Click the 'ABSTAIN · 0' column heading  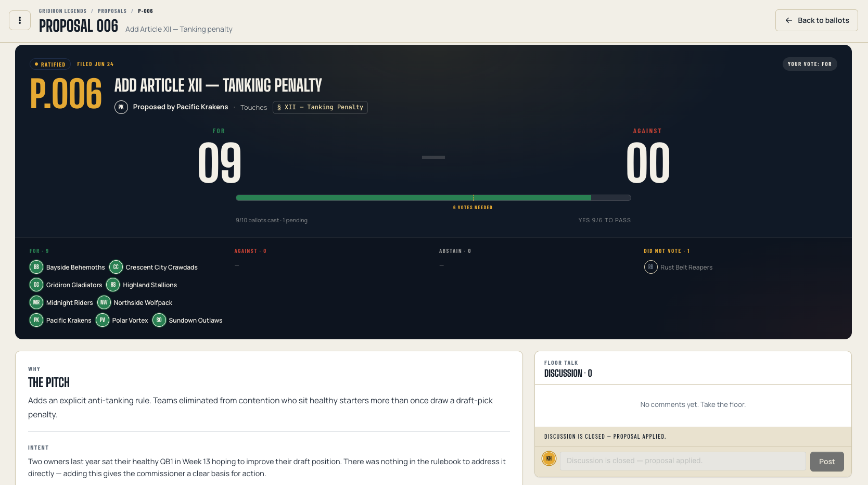pyautogui.click(x=455, y=251)
